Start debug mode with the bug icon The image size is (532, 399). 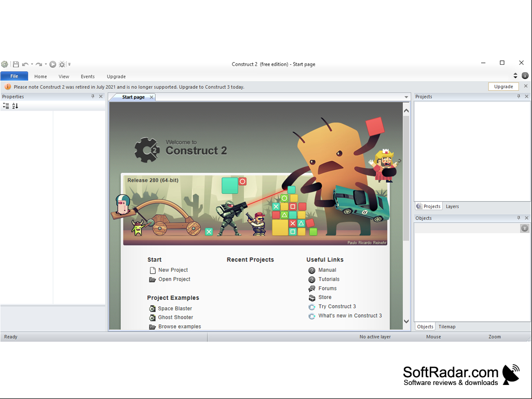tap(62, 64)
